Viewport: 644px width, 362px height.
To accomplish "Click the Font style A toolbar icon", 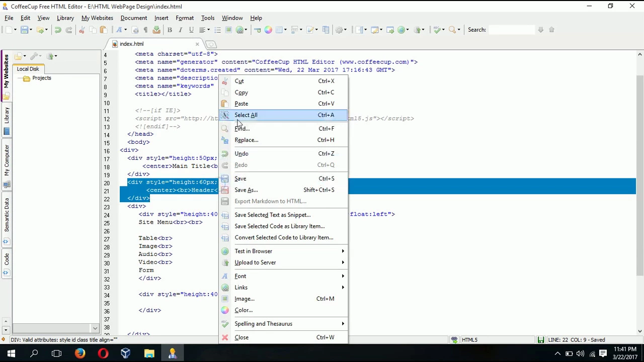I will point(119,30).
